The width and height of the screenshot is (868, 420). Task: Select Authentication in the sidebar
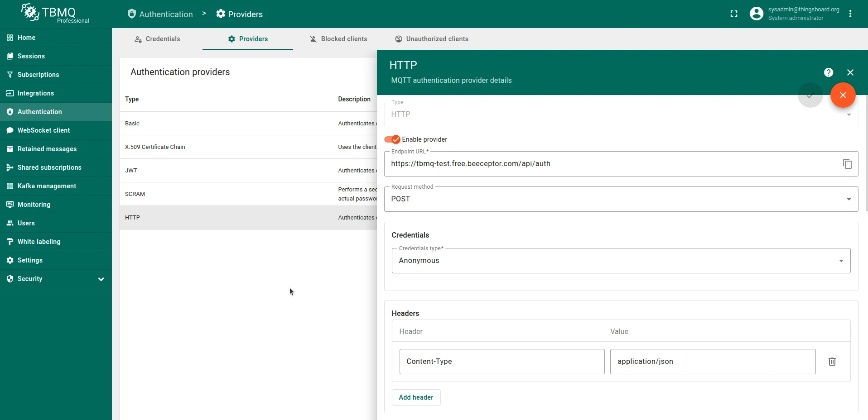click(56, 112)
